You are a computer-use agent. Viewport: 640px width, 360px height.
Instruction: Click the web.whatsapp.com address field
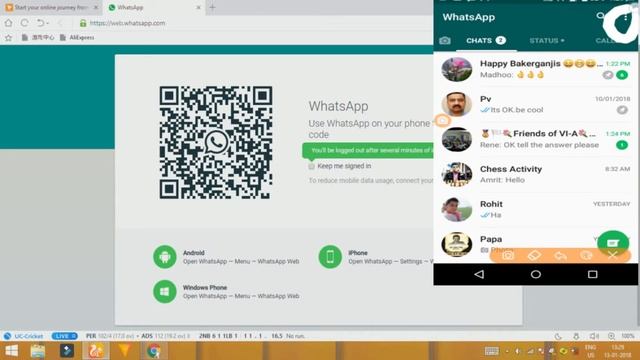click(127, 23)
